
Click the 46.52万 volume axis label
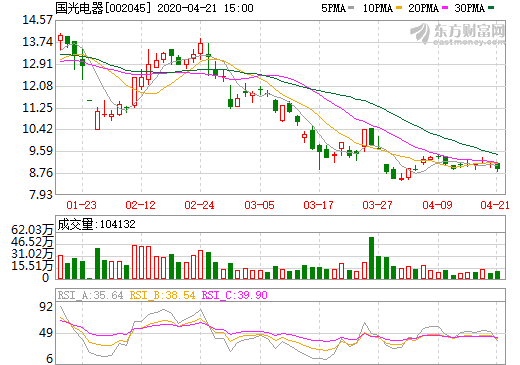pyautogui.click(x=32, y=241)
